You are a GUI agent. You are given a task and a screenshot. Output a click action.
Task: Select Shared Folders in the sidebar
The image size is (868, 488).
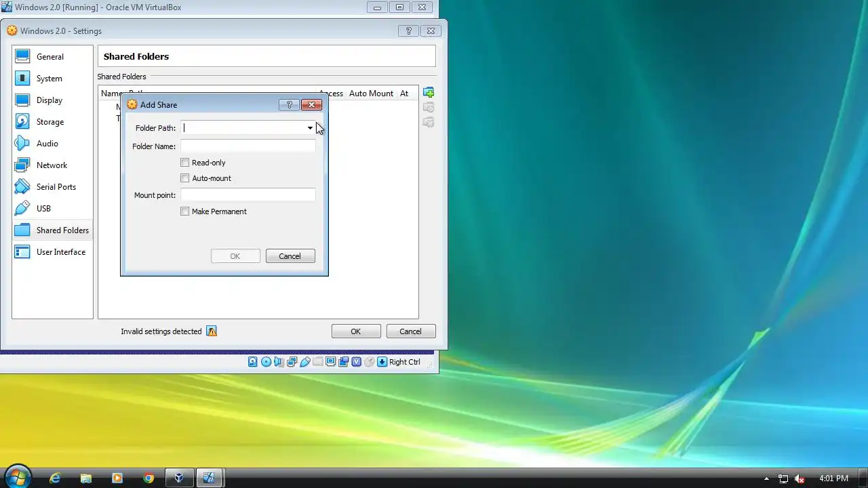pyautogui.click(x=52, y=230)
